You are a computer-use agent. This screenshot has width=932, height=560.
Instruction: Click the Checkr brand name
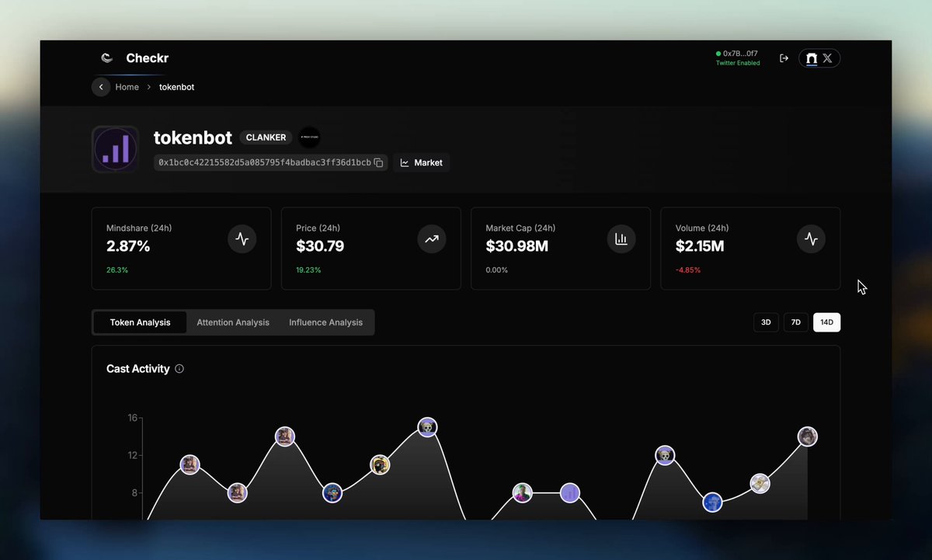click(148, 58)
